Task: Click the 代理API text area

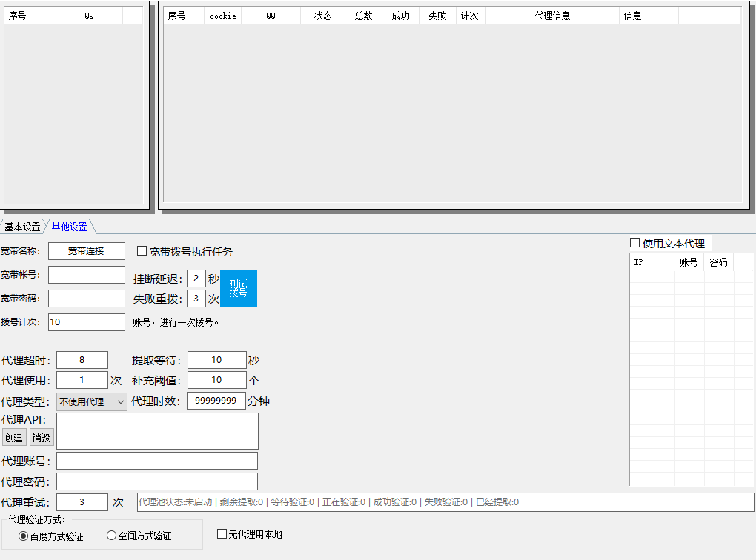Action: 157,430
